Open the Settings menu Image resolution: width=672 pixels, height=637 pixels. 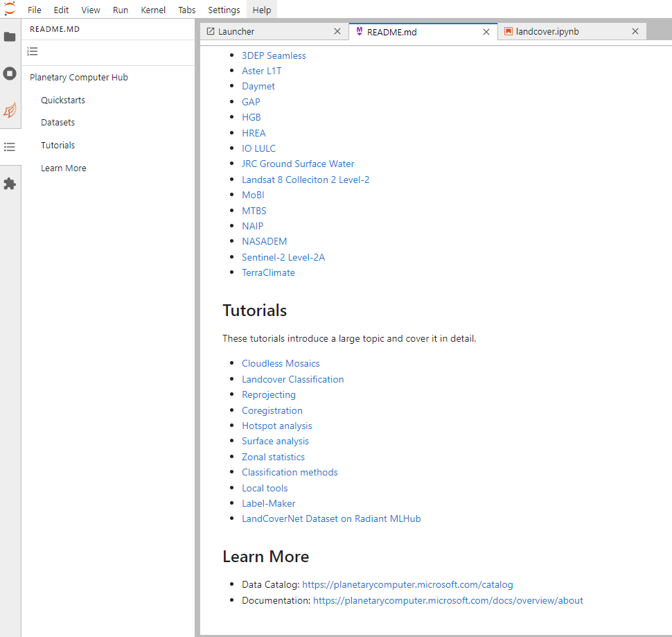[x=224, y=10]
